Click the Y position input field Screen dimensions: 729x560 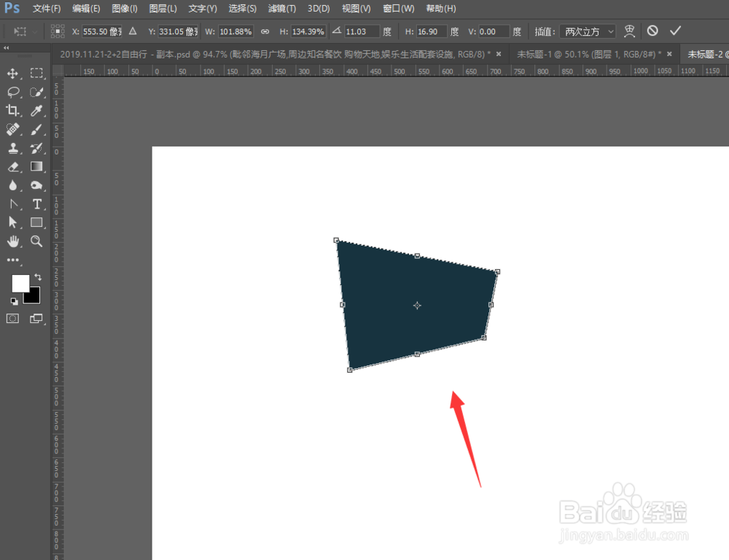(178, 31)
